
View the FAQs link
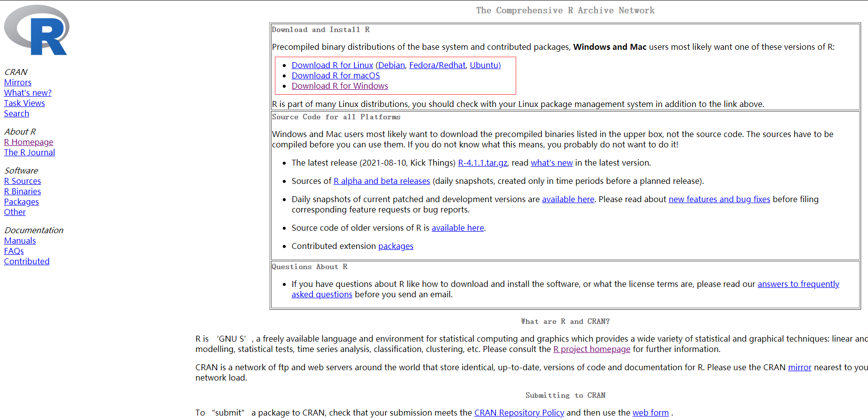tap(14, 251)
